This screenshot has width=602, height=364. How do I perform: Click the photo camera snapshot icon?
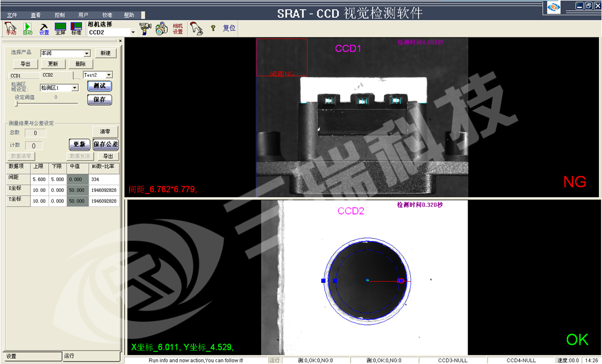(x=162, y=29)
